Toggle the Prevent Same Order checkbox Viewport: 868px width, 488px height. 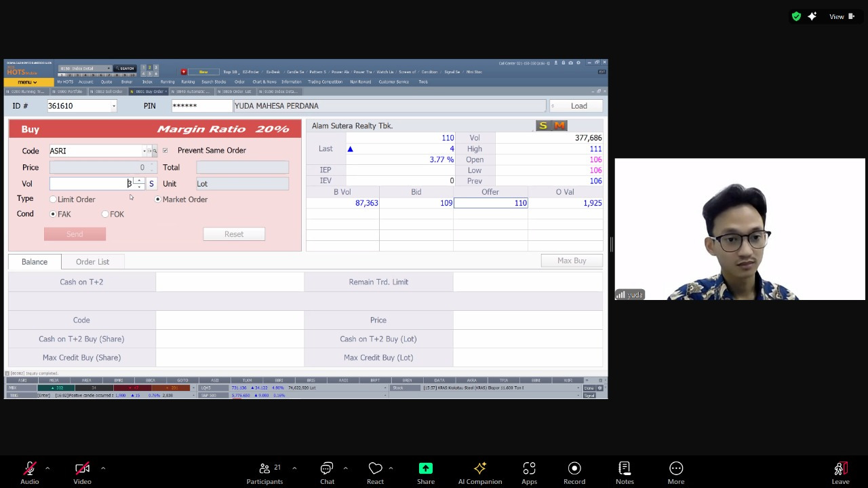[x=165, y=151]
